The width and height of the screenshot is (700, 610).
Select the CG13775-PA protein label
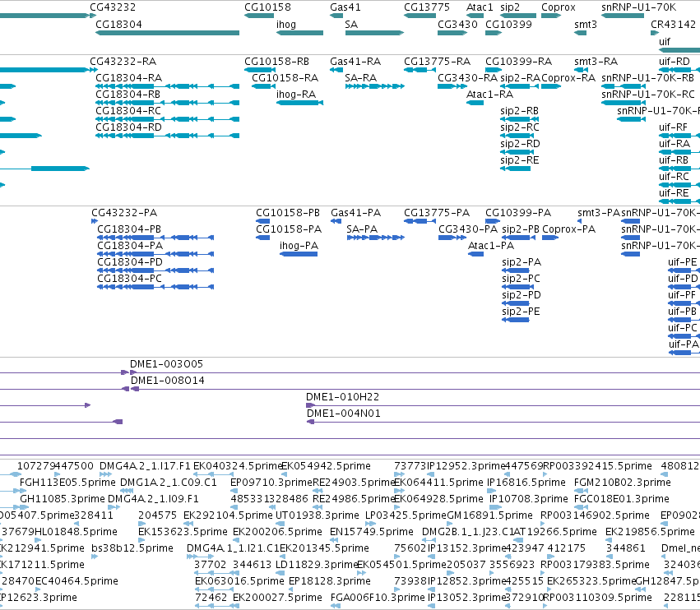click(x=437, y=213)
